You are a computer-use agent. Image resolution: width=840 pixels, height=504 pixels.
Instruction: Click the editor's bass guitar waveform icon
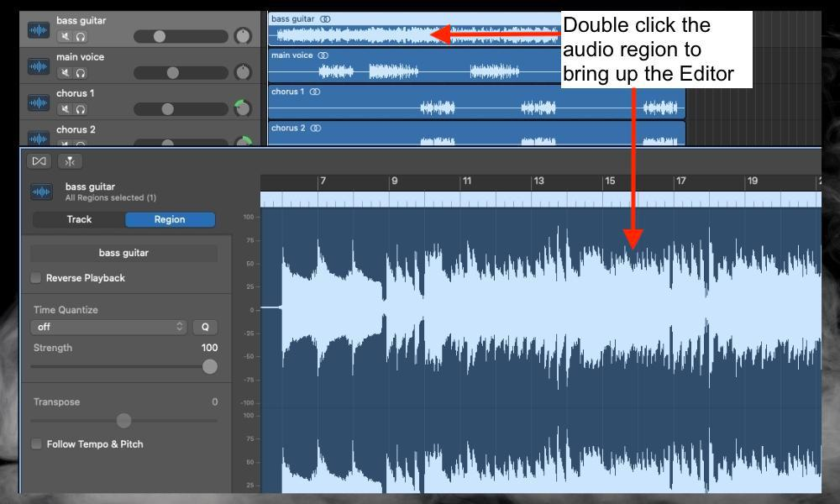tap(42, 192)
